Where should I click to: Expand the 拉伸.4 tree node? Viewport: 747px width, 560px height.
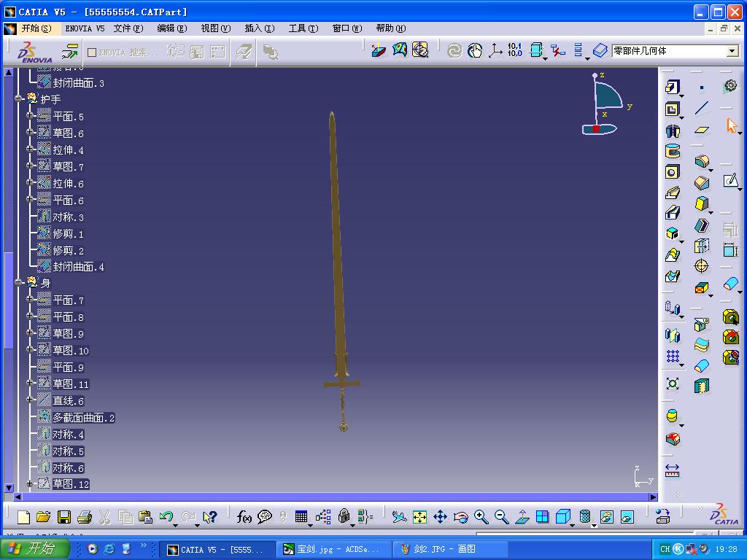(x=30, y=149)
